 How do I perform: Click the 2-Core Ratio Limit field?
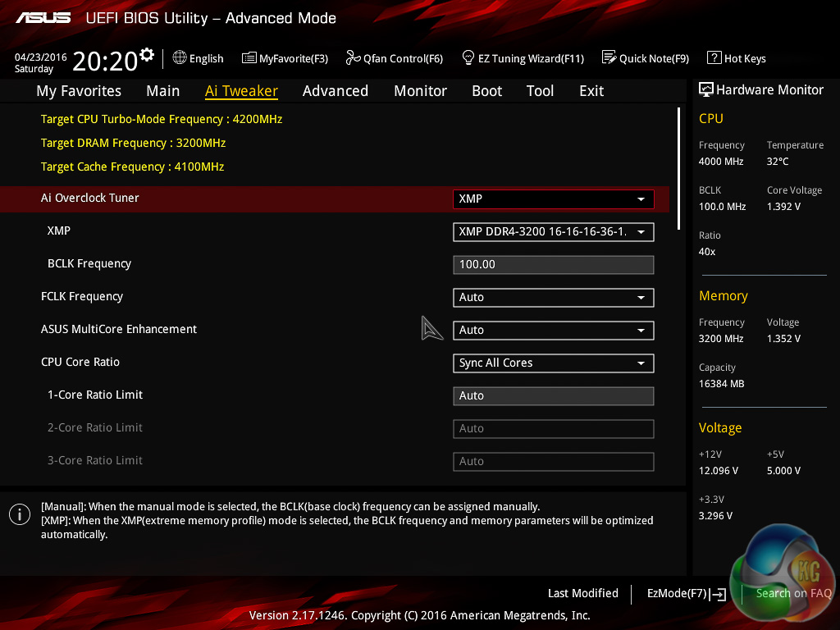[x=554, y=428]
